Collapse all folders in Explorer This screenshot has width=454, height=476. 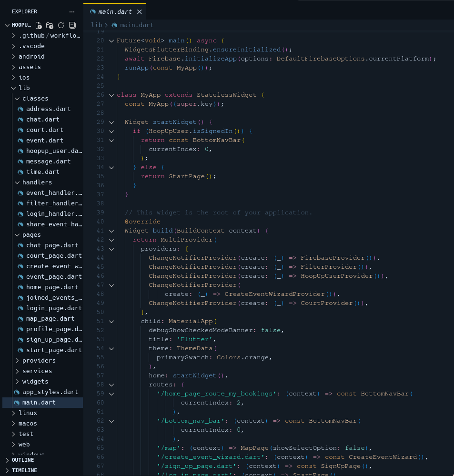[x=72, y=25]
